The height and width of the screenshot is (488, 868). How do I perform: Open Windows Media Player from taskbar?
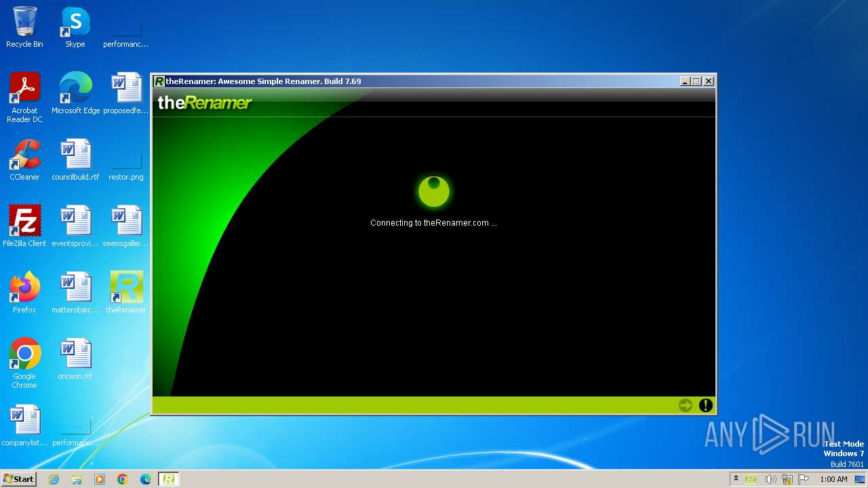100,479
